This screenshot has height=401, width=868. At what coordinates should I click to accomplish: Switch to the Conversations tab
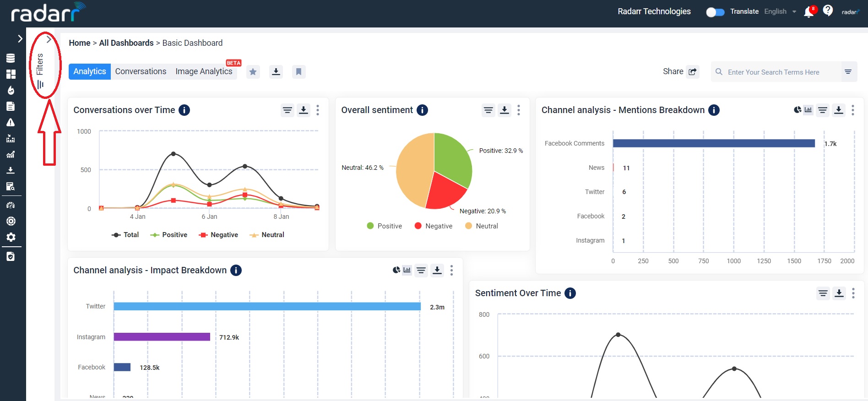pyautogui.click(x=141, y=71)
